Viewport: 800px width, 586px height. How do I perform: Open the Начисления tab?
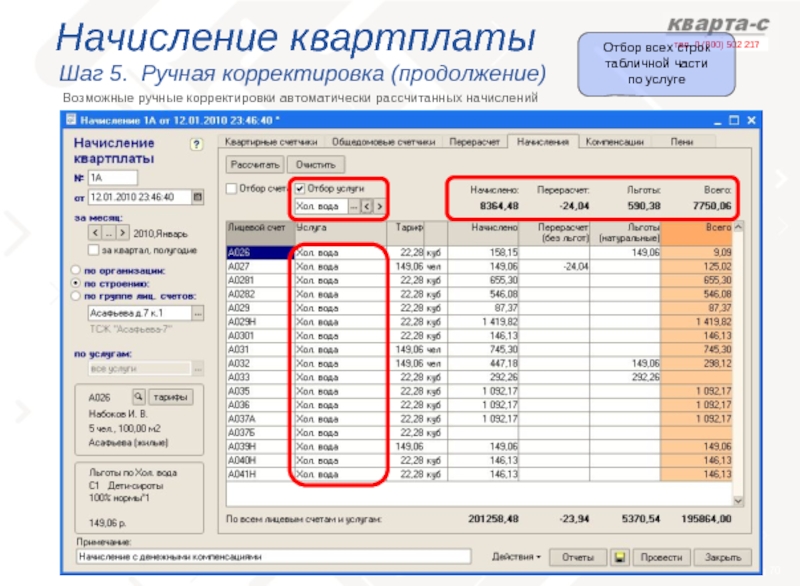543,142
